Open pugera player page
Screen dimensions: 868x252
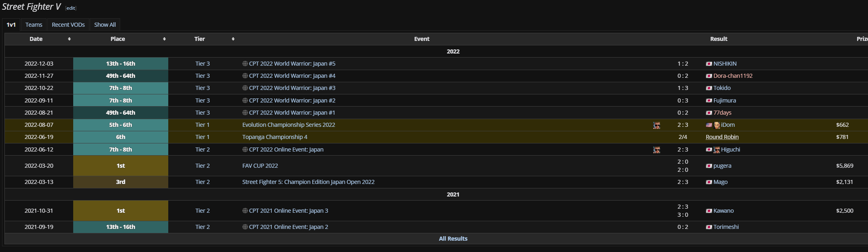tap(722, 166)
